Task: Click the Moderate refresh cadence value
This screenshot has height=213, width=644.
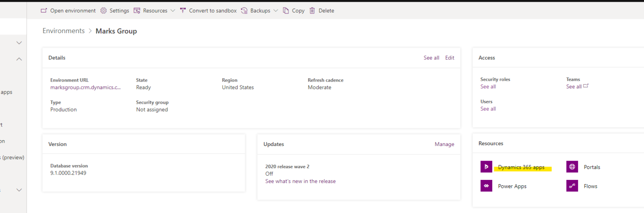Action: point(319,87)
